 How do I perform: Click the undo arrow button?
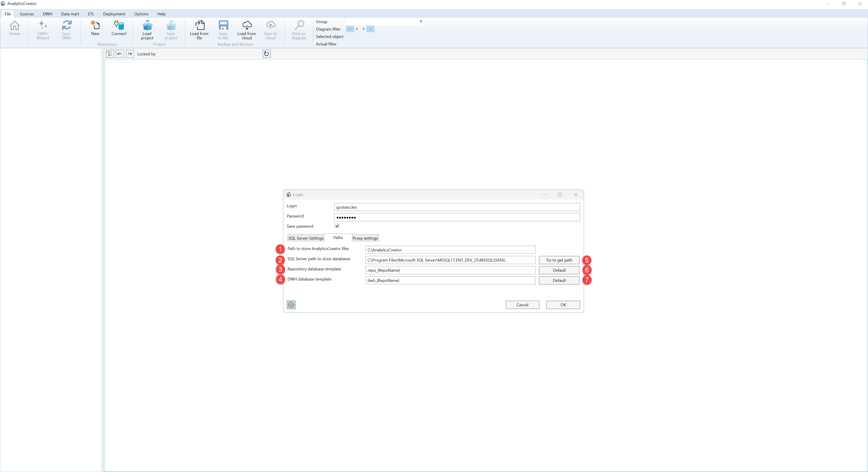click(120, 54)
